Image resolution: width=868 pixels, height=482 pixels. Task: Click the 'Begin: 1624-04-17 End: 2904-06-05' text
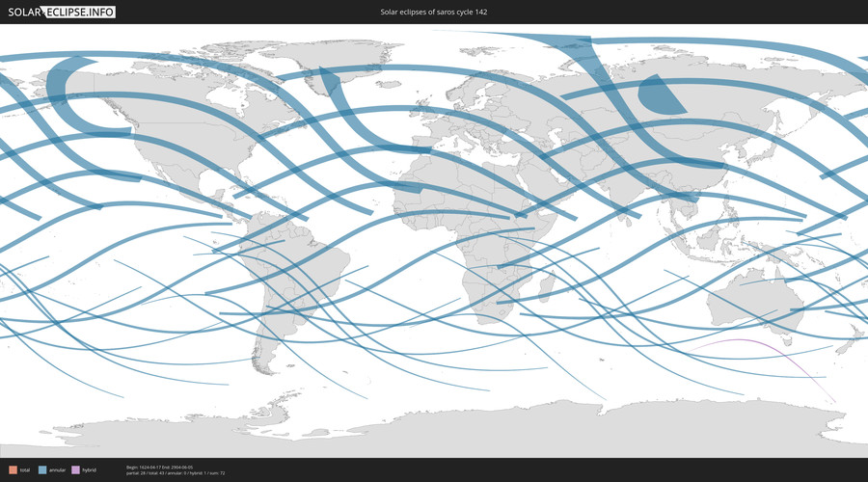159,468
